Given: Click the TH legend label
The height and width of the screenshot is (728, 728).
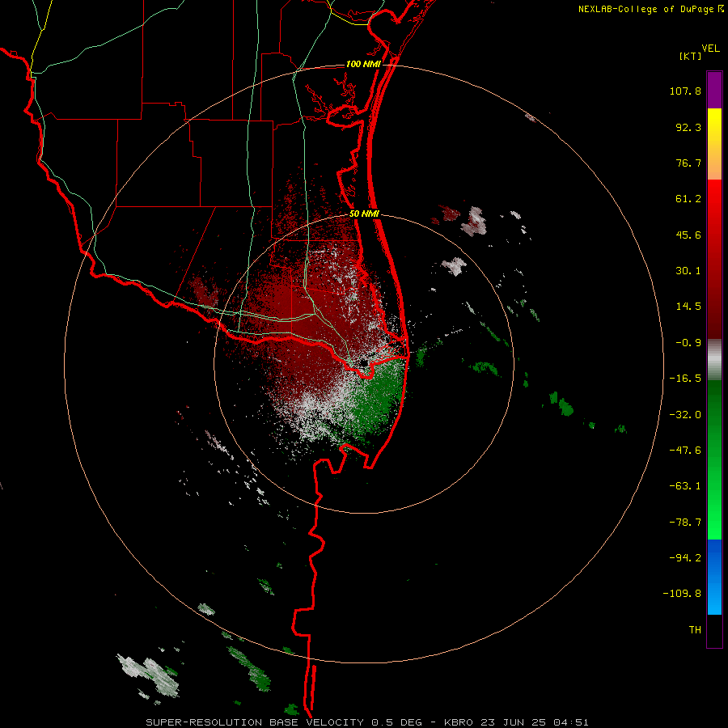Looking at the screenshot, I should 695,630.
